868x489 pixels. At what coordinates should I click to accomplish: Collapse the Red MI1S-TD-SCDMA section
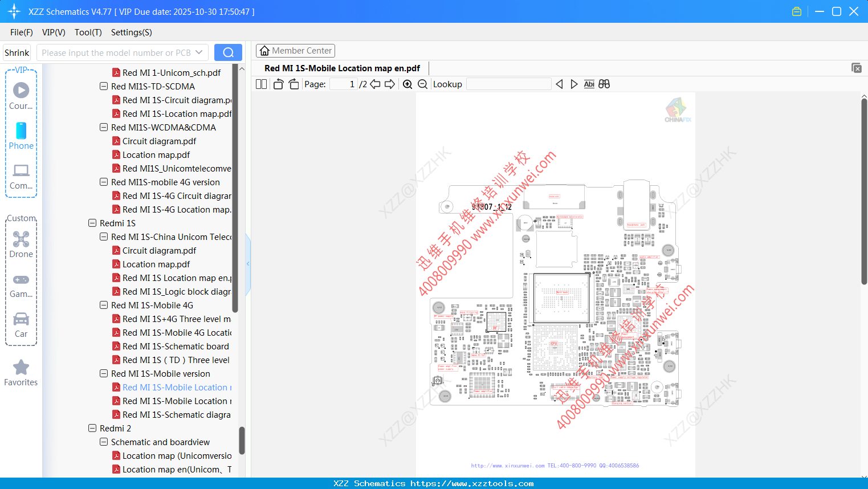(103, 86)
